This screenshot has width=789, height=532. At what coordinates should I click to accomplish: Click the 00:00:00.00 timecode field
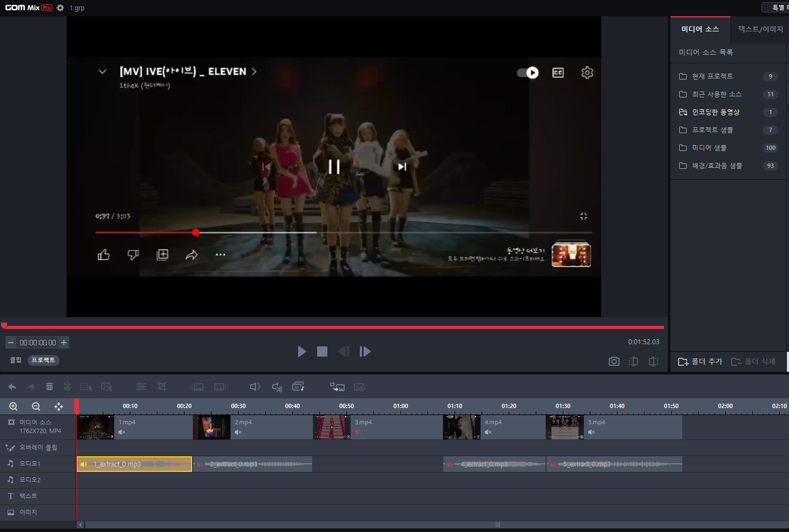[x=37, y=343]
